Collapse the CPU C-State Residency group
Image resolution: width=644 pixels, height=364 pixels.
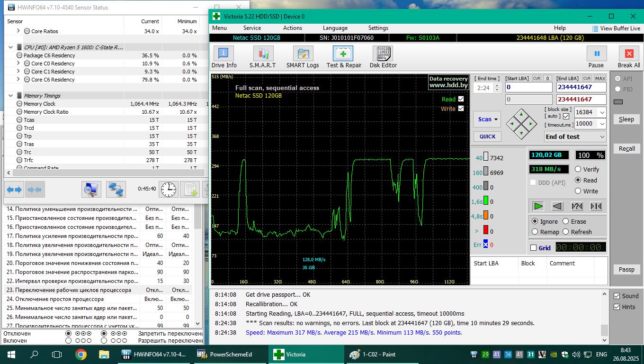coord(11,47)
